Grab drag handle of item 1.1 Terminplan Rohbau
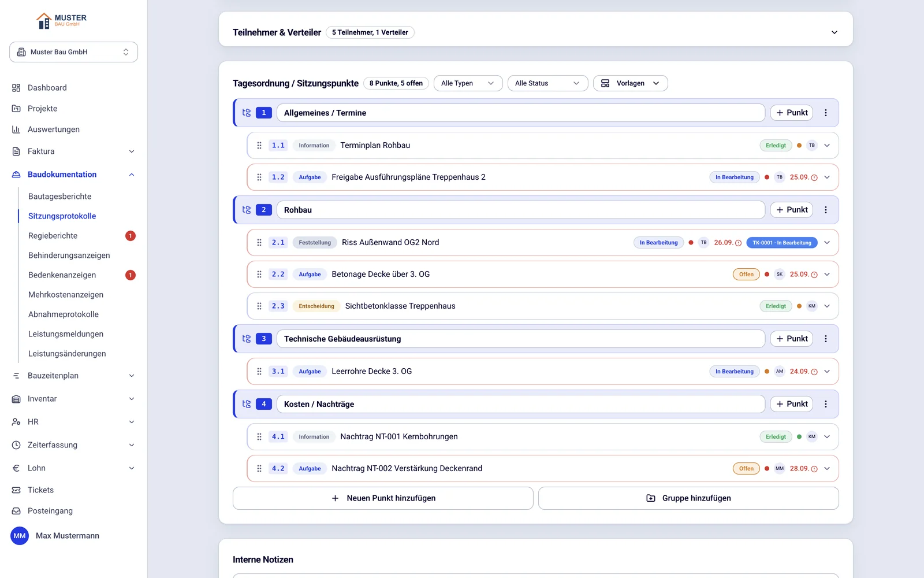 (x=259, y=146)
